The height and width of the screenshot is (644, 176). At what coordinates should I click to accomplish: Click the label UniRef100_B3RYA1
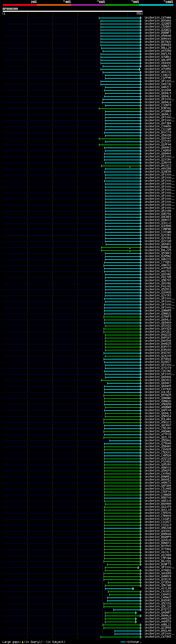[158, 108]
